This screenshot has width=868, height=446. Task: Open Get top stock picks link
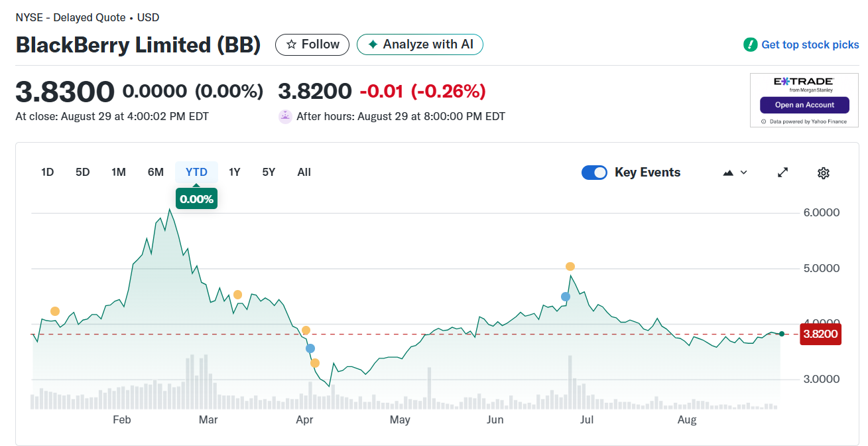810,44
